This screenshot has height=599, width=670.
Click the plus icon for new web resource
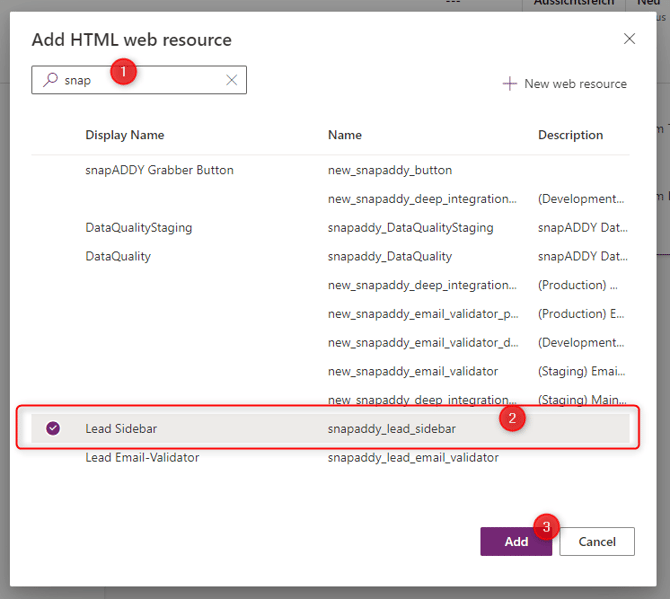tap(510, 84)
